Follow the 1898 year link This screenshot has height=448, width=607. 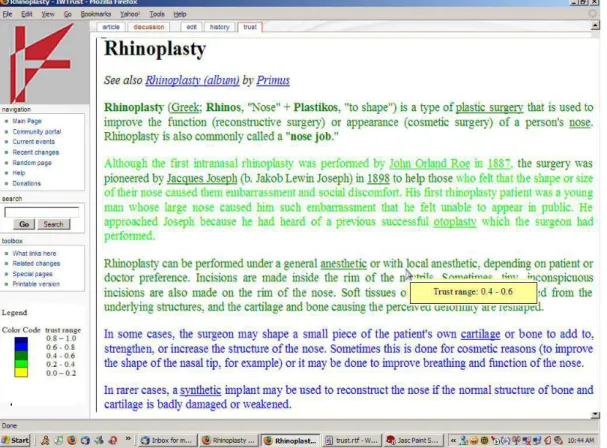378,178
